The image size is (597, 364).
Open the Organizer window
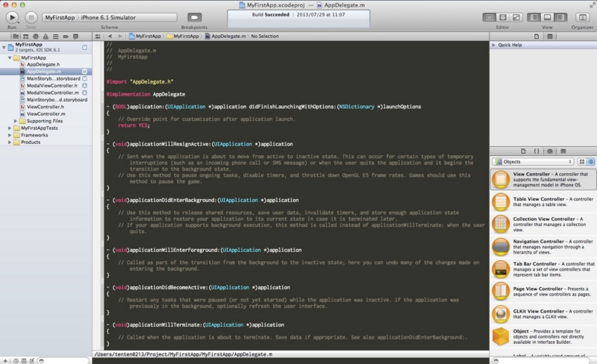(582, 17)
